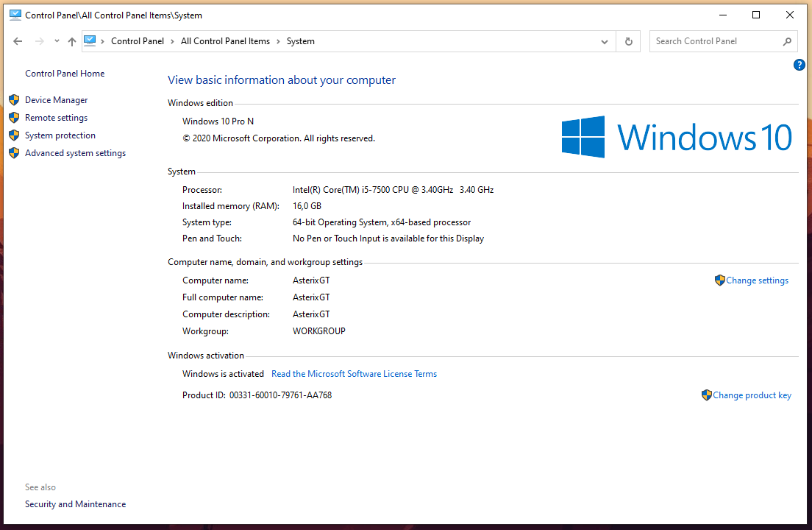This screenshot has height=530, width=812.
Task: Read the Microsoft Software License Terms
Action: pyautogui.click(x=355, y=374)
